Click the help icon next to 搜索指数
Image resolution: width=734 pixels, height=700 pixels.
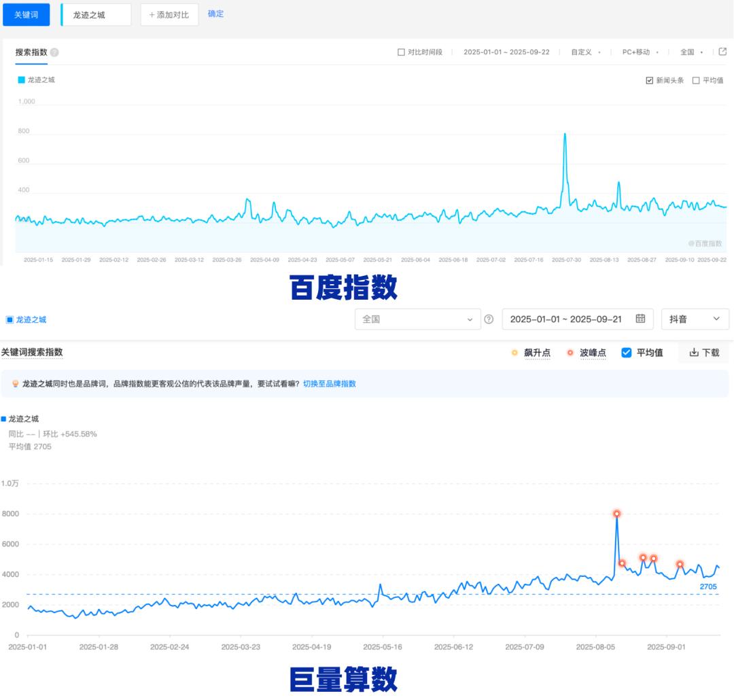pos(54,52)
